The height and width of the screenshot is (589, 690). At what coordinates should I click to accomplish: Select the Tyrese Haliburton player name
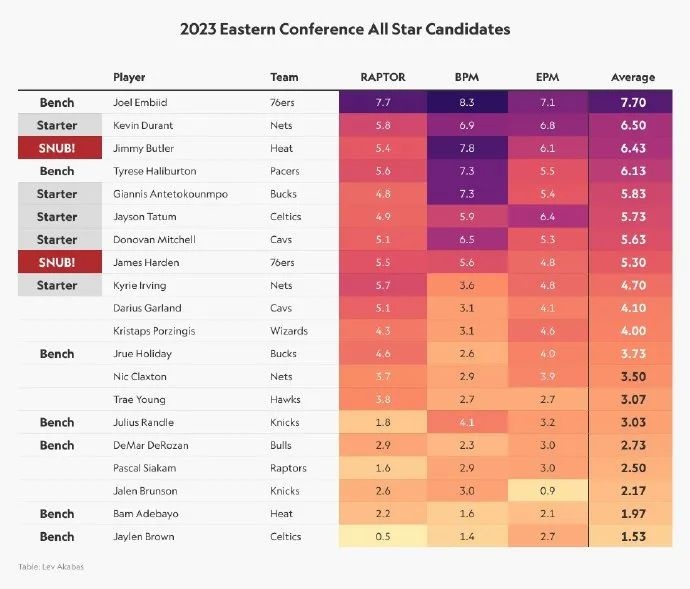[154, 171]
